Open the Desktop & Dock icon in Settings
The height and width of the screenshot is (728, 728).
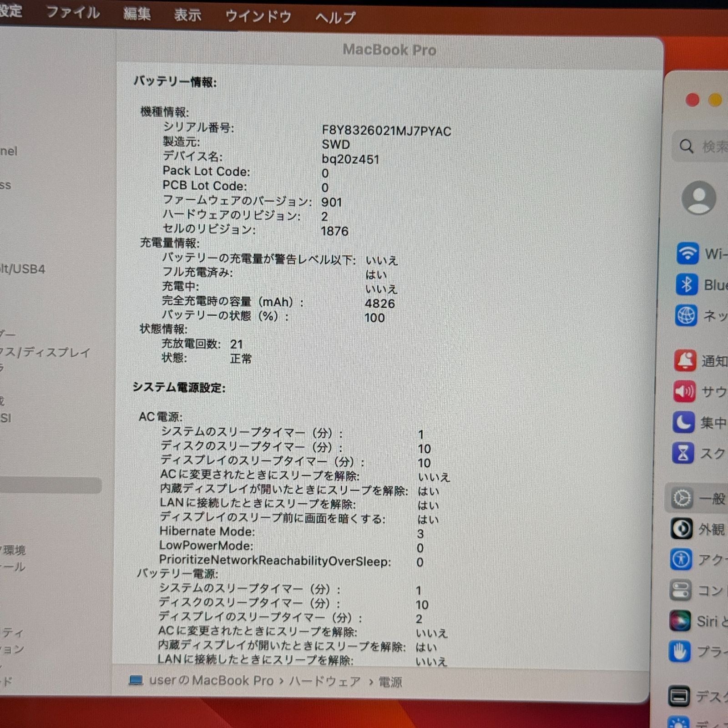[x=679, y=696]
